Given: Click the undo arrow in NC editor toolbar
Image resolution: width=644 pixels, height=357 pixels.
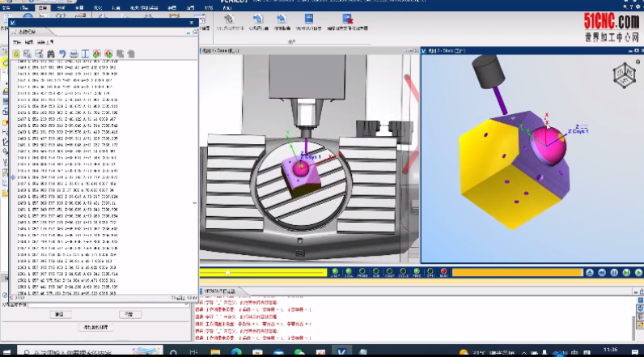Looking at the screenshot, I should pyautogui.click(x=61, y=53).
